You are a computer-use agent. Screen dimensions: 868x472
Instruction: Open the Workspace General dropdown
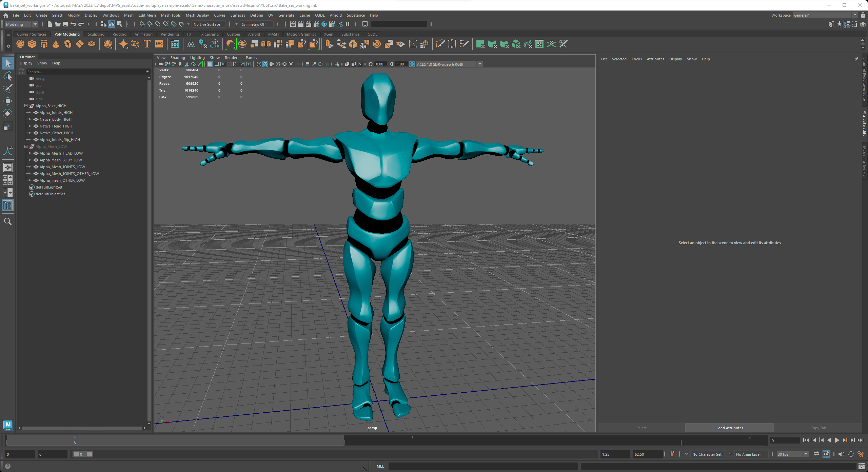[x=825, y=15]
